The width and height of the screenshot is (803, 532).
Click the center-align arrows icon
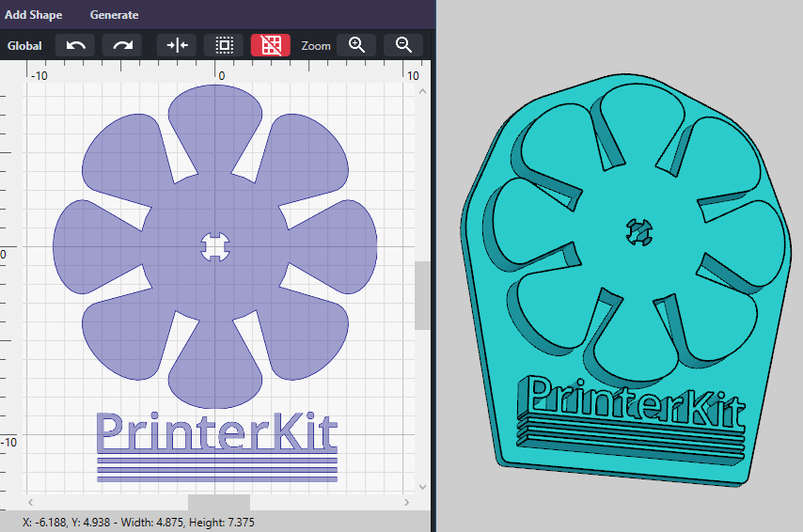(x=177, y=45)
